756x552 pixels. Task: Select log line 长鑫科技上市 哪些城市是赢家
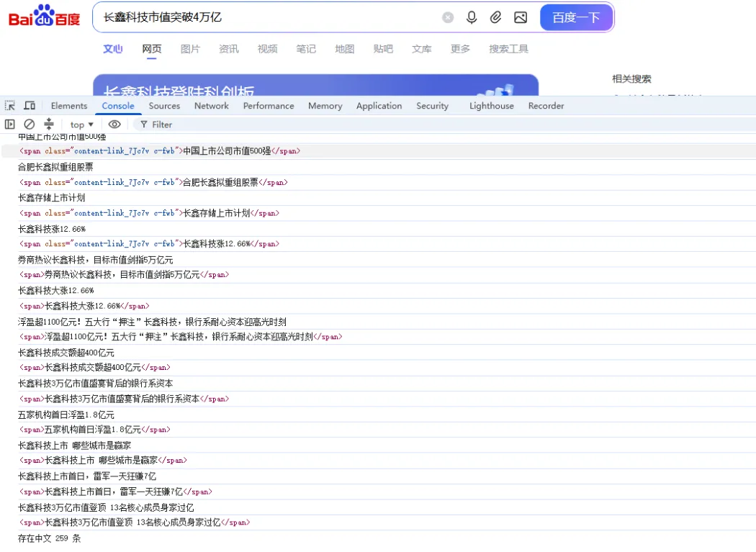pyautogui.click(x=74, y=445)
